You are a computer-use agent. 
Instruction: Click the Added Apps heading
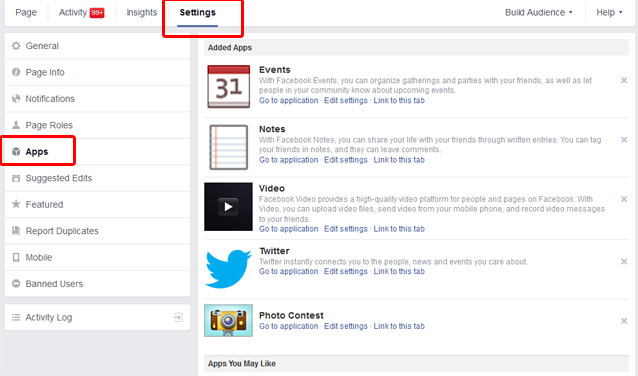tap(230, 48)
